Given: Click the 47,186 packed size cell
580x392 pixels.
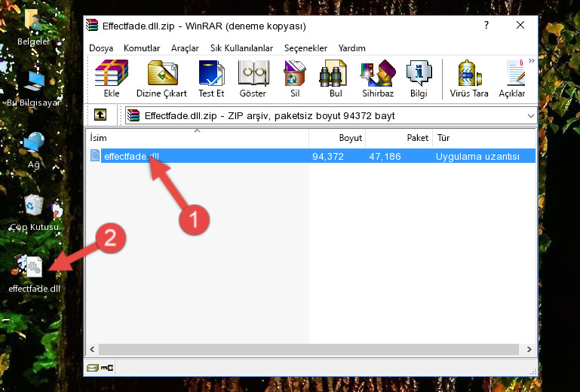Looking at the screenshot, I should (x=385, y=157).
